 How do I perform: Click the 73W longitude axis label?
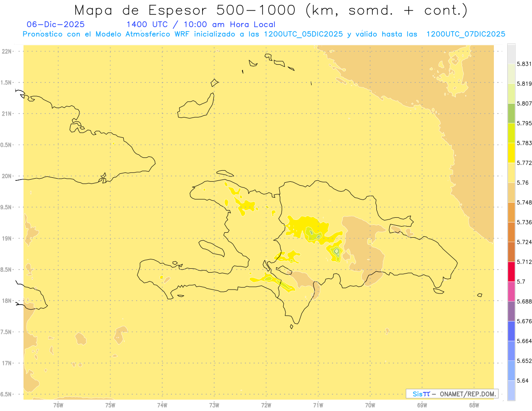pos(214,405)
